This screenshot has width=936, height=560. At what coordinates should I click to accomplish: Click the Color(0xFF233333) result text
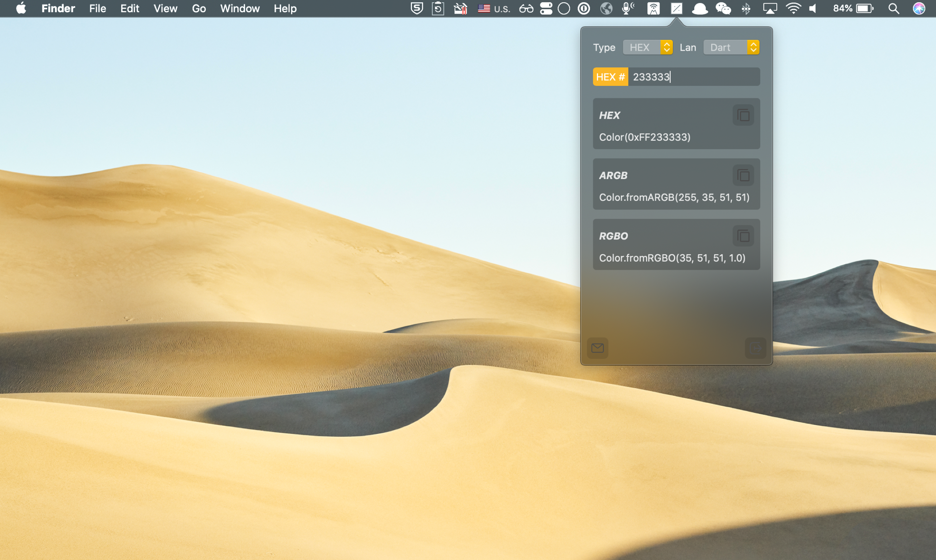click(645, 137)
